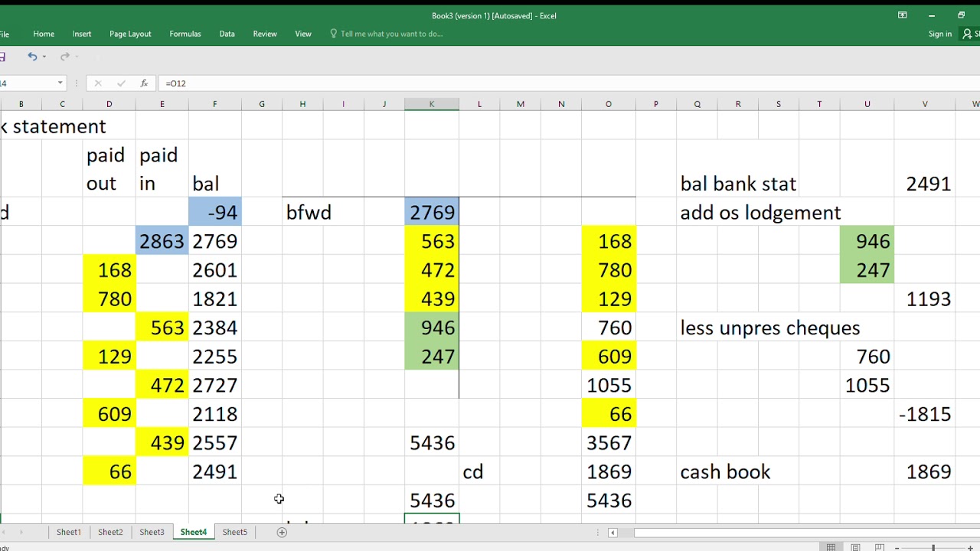
Task: Click the Sign in link
Action: point(940,34)
